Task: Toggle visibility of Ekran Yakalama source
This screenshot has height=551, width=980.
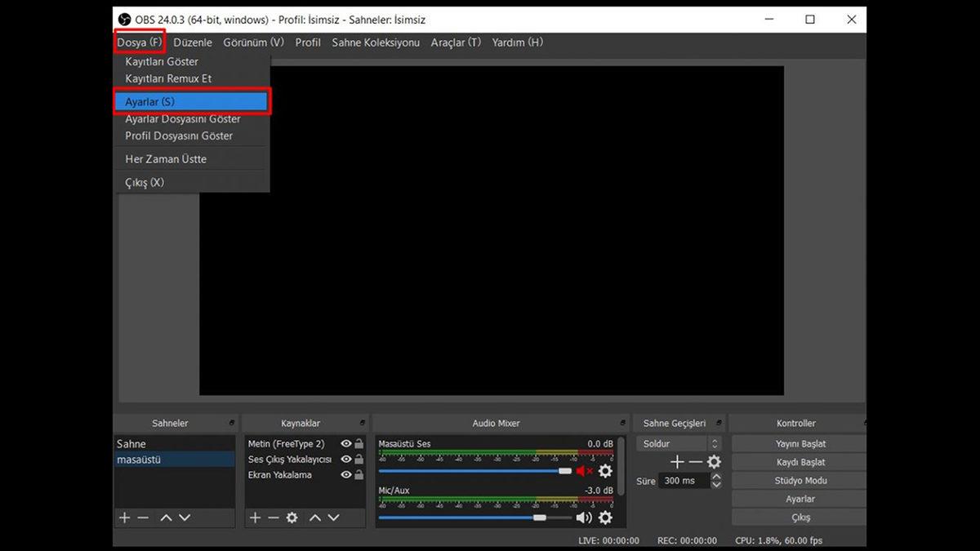Action: (x=346, y=473)
